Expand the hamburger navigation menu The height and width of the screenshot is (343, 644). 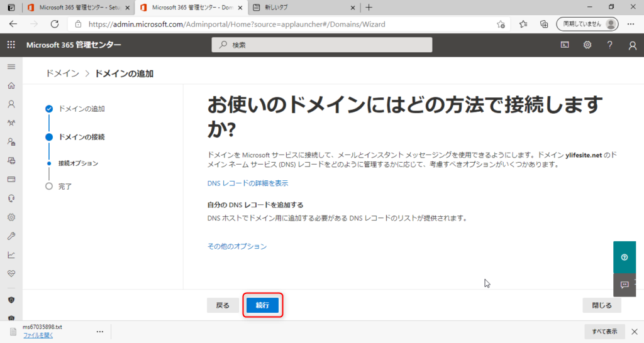point(11,67)
